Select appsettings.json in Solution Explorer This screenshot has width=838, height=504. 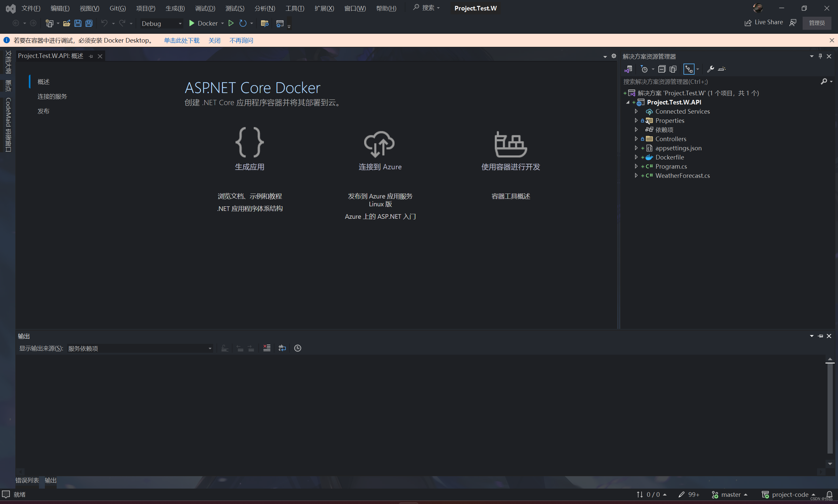tap(679, 148)
